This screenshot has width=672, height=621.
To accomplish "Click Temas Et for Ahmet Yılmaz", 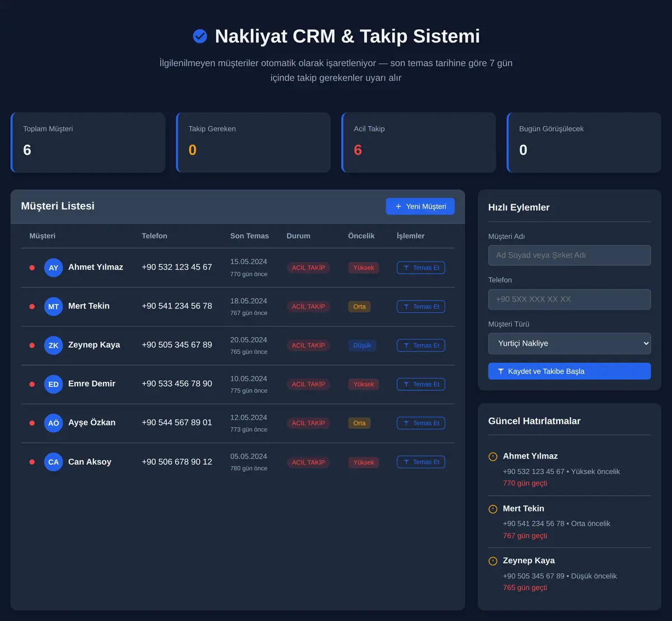I will coord(421,268).
